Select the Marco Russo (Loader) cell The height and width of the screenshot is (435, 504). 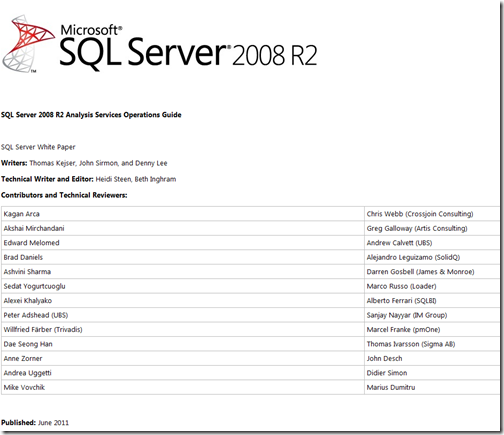point(432,286)
